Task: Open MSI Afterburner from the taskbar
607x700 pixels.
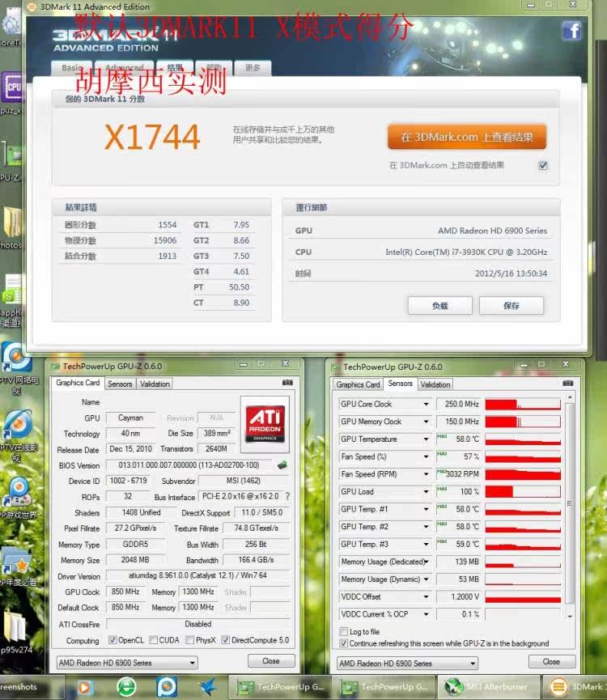Action: (486, 687)
